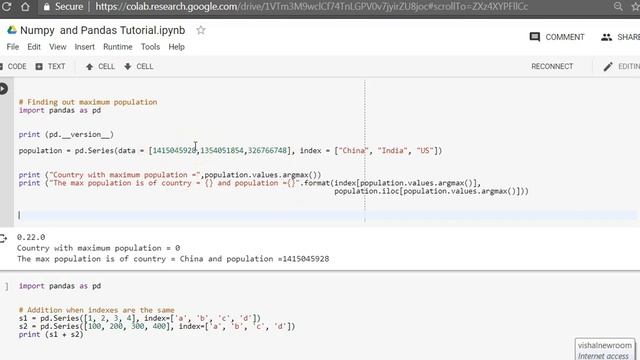Click the "India" string in the index list
This screenshot has width=640, height=360.
pyautogui.click(x=392, y=151)
